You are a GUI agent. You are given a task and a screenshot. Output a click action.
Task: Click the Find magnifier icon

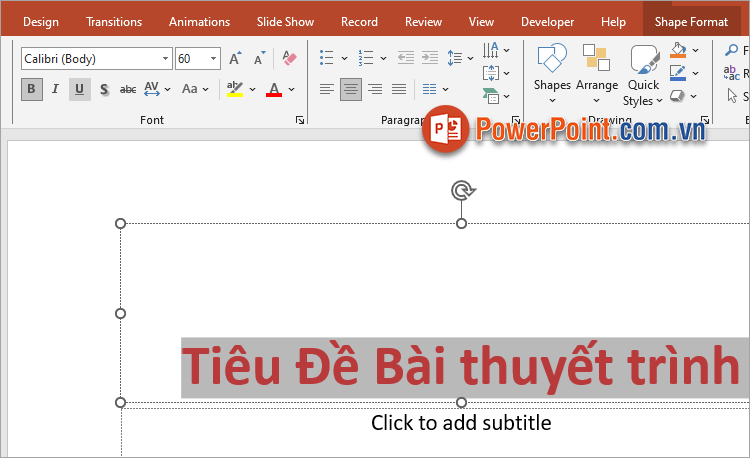tap(731, 50)
